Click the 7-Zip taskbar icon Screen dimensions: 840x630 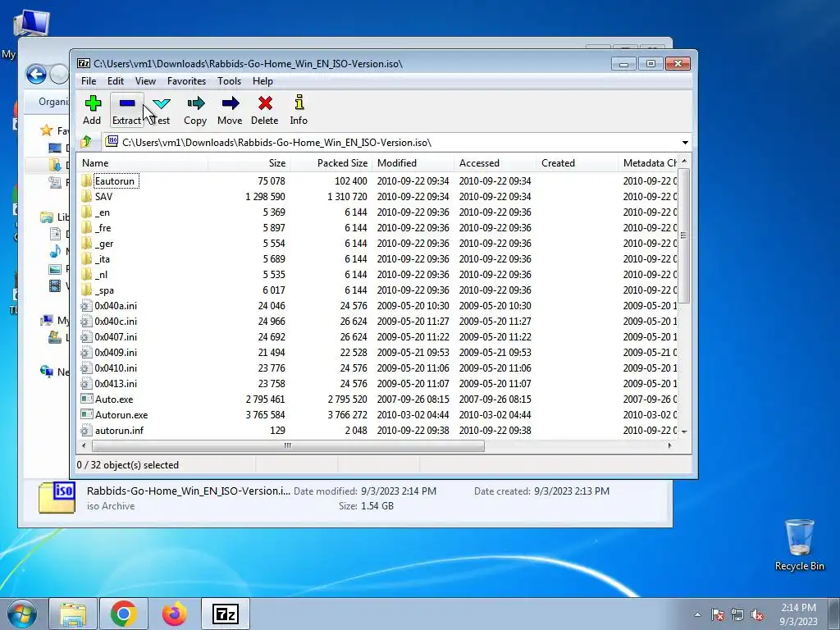[x=226, y=614]
